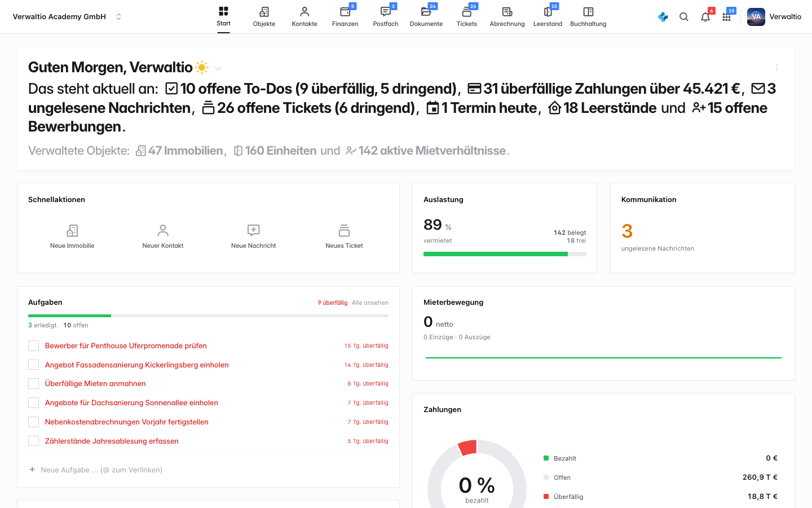Viewport: 812px width, 508px height.
Task: Click the Offen 260,9 T € amount
Action: (760, 478)
